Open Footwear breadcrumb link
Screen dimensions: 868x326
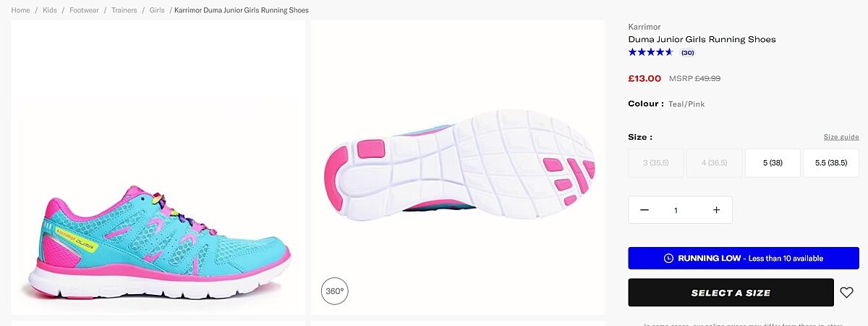coord(85,10)
